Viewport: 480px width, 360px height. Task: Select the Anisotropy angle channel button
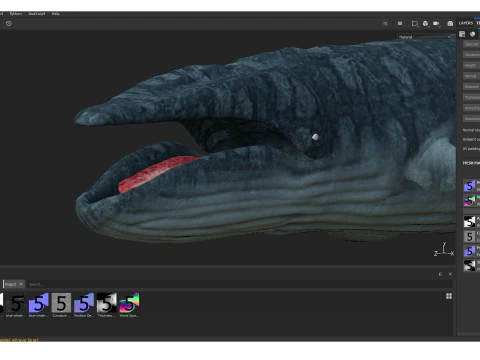[x=472, y=119]
